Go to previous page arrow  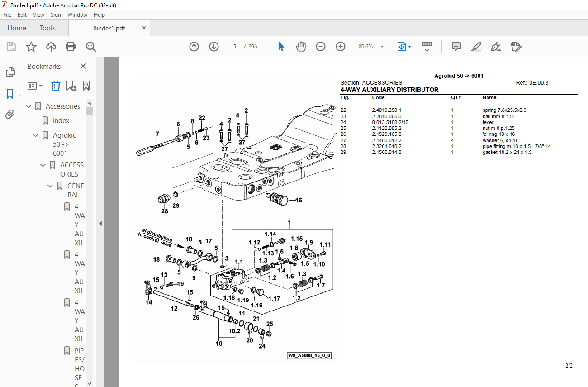point(194,46)
